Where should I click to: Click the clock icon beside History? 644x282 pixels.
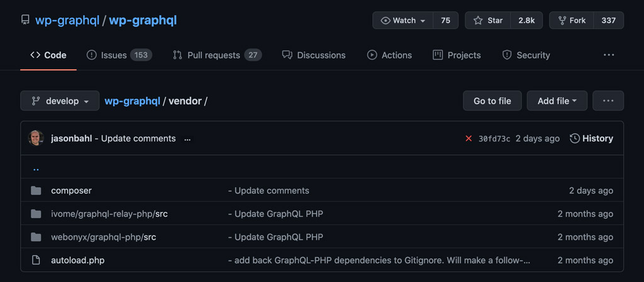click(x=575, y=139)
